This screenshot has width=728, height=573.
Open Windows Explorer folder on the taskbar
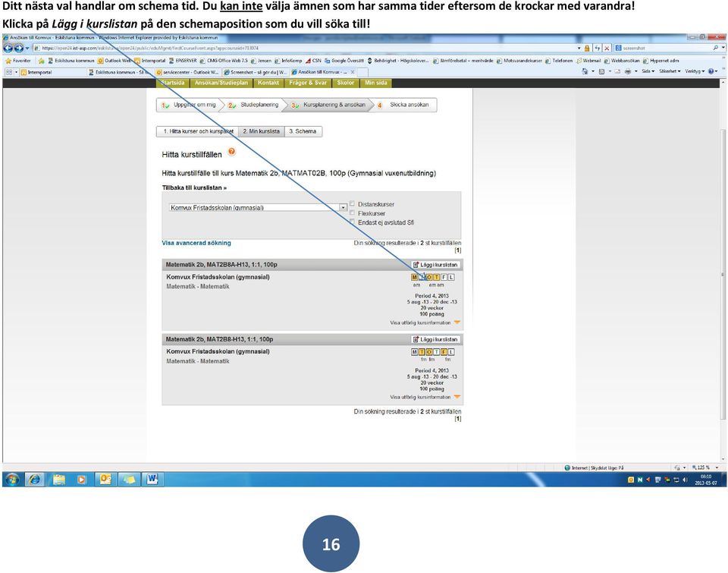(x=58, y=479)
